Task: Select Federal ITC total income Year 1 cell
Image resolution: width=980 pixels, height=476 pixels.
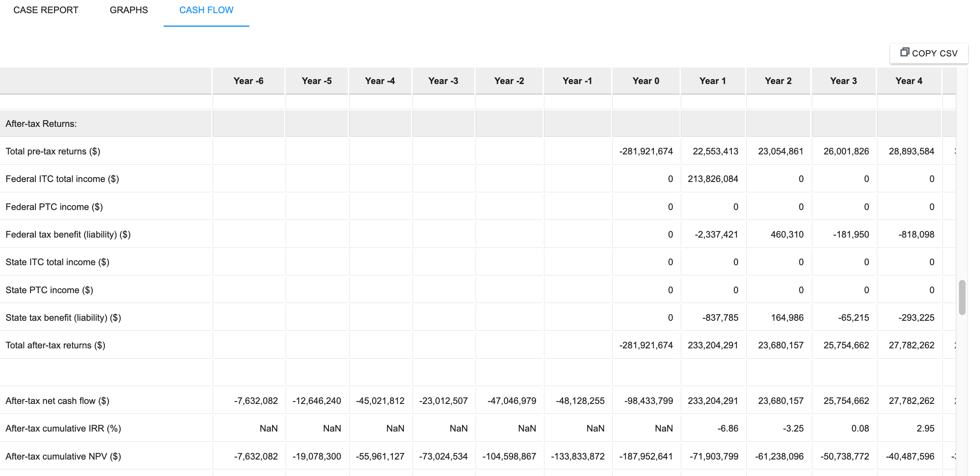Action: pos(713,179)
